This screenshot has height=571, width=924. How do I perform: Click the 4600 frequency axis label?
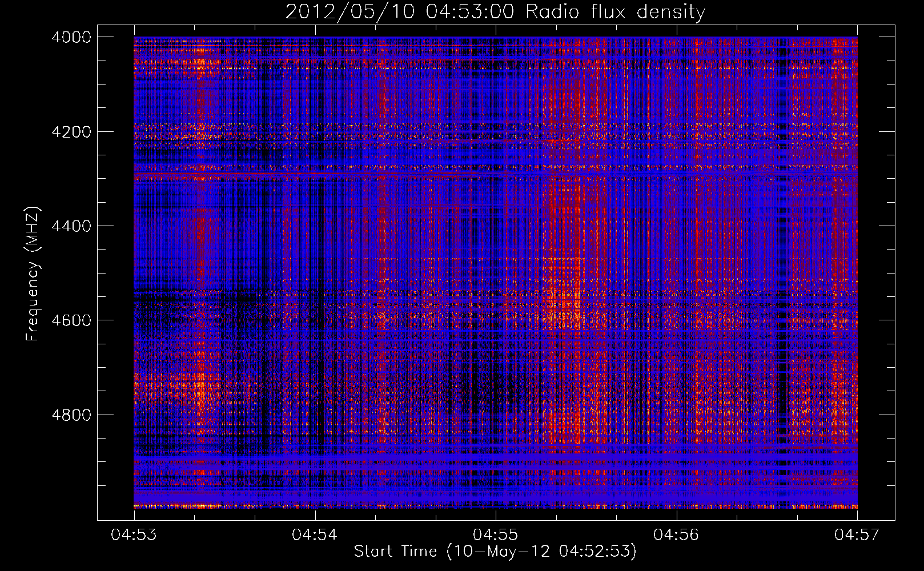tap(71, 320)
